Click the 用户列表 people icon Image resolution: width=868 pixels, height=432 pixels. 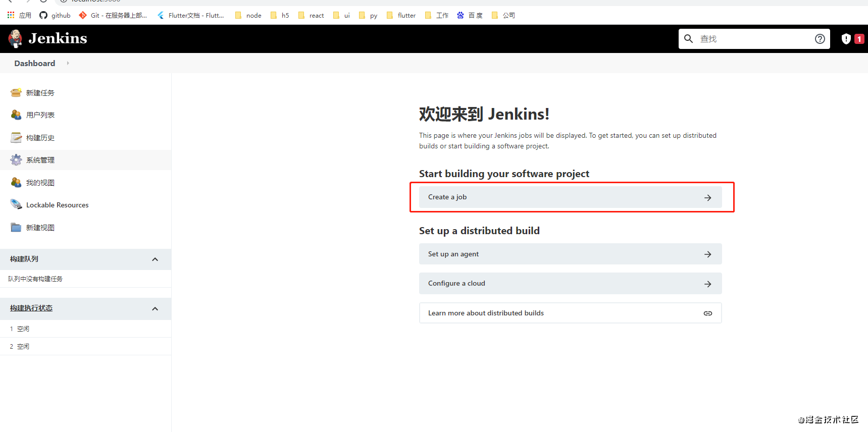click(x=16, y=115)
